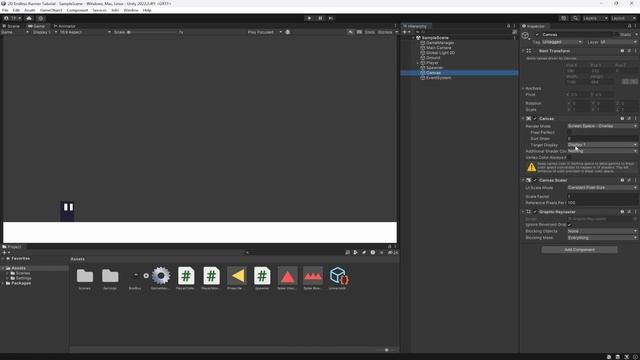Open the UI Scale Mode dropdown

(x=602, y=188)
